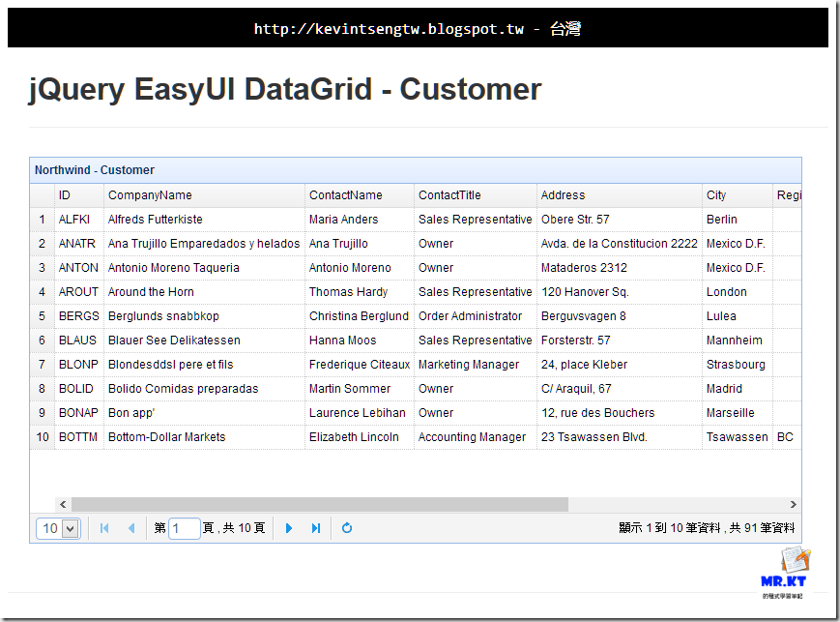Click the ANTON ID cell
The width and height of the screenshot is (840, 622).
(78, 268)
